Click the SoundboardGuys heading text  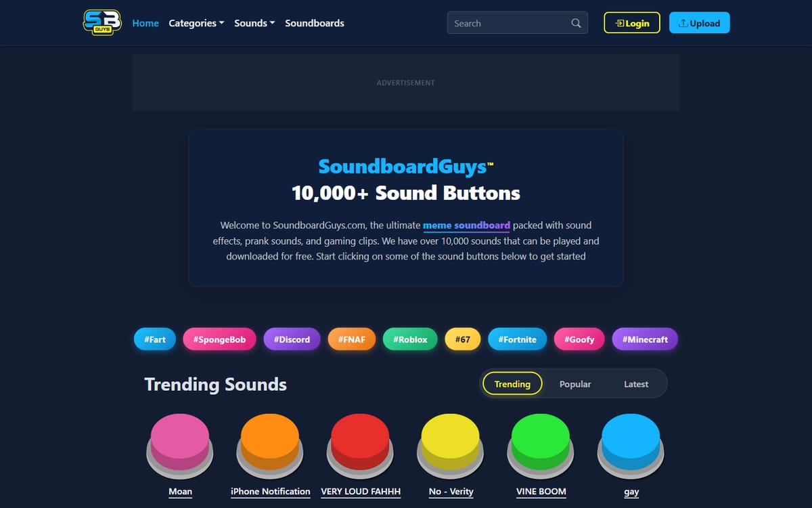tap(406, 166)
